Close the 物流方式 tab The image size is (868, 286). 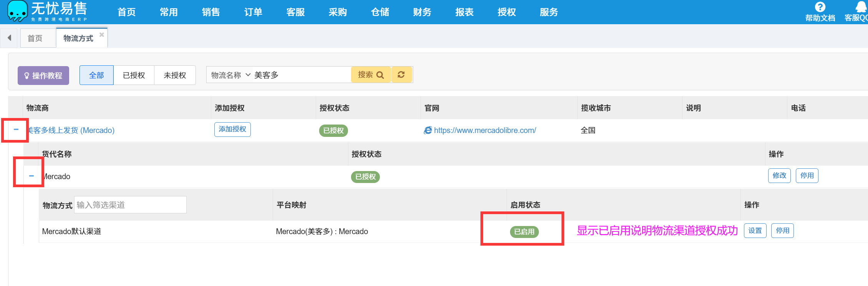pos(102,35)
